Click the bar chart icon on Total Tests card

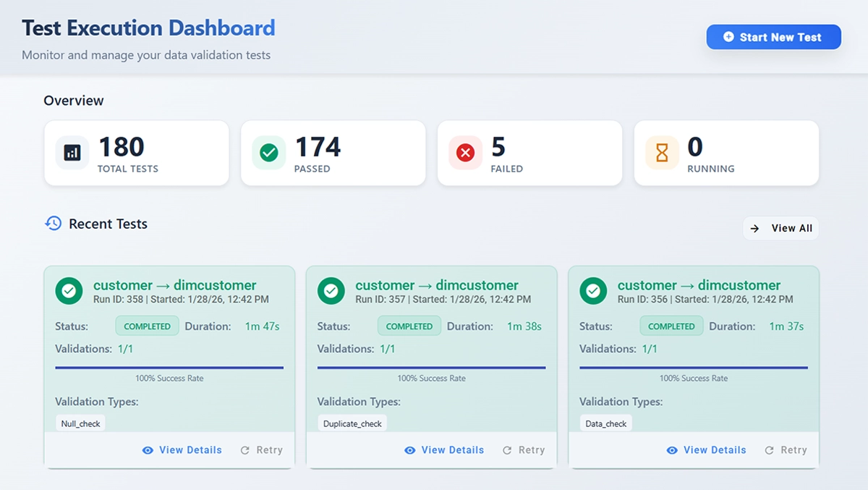[72, 153]
